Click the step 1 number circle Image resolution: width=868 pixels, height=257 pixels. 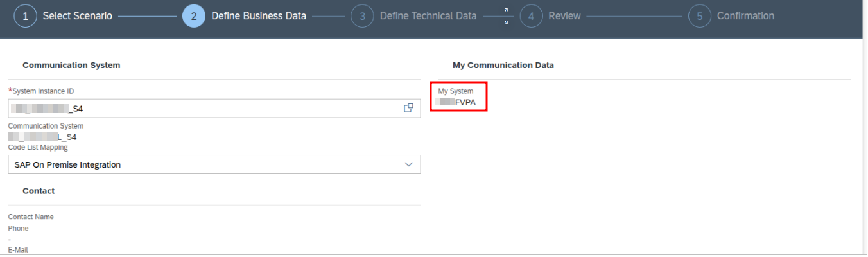click(26, 16)
